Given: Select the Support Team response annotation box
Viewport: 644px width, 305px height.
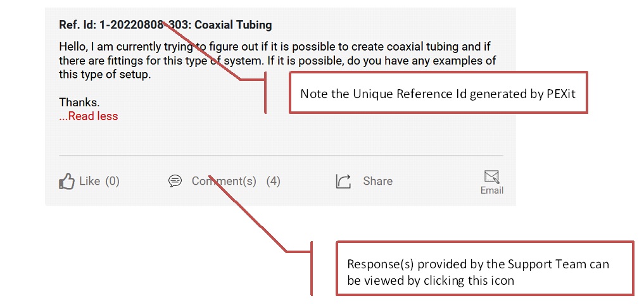Looking at the screenshot, I should click(x=484, y=268).
